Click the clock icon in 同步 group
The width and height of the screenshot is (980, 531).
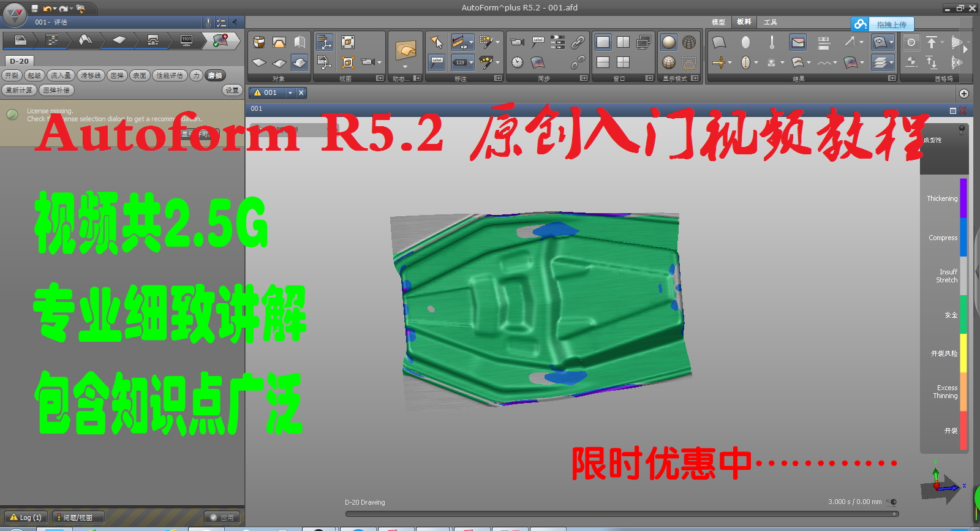pyautogui.click(x=518, y=62)
